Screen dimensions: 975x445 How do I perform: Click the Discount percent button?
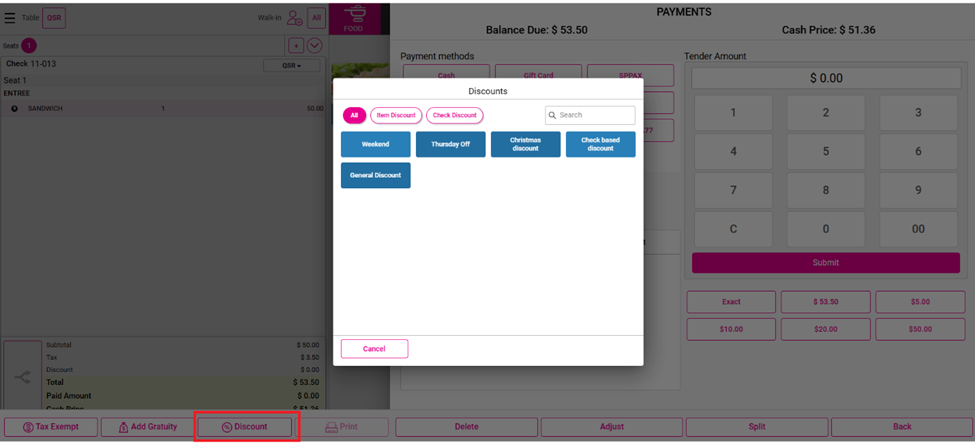click(246, 427)
